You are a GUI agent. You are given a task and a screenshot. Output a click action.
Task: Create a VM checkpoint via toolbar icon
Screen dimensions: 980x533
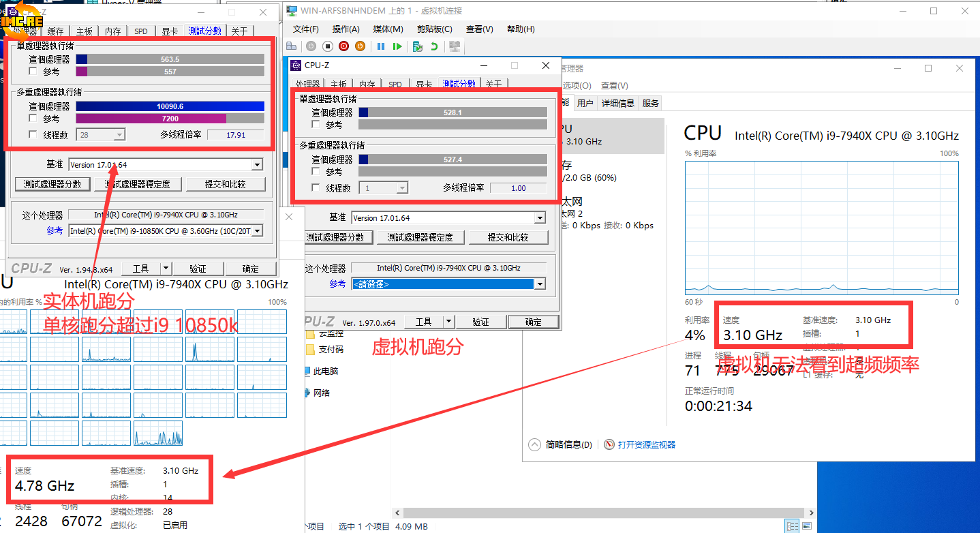pos(418,46)
